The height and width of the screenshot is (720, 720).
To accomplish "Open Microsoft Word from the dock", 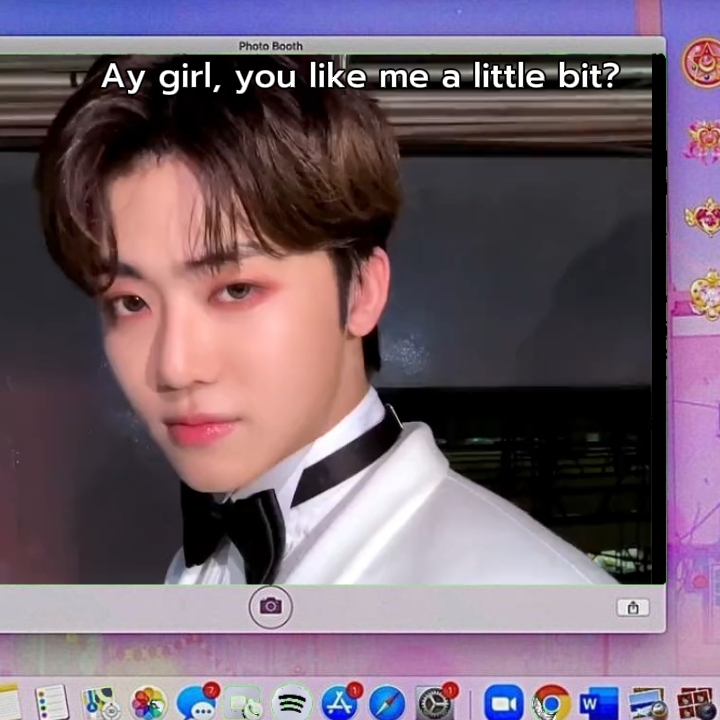I will (x=599, y=703).
